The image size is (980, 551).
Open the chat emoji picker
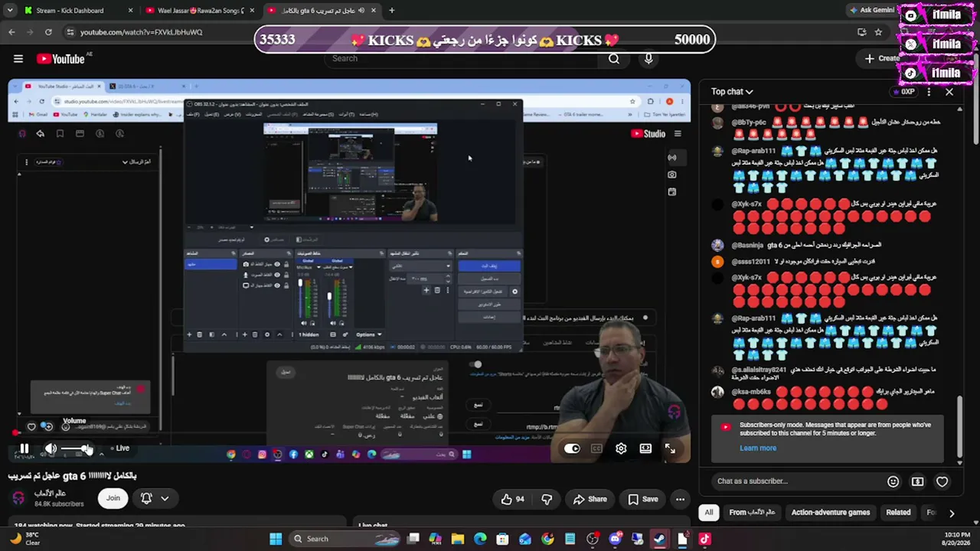point(893,481)
